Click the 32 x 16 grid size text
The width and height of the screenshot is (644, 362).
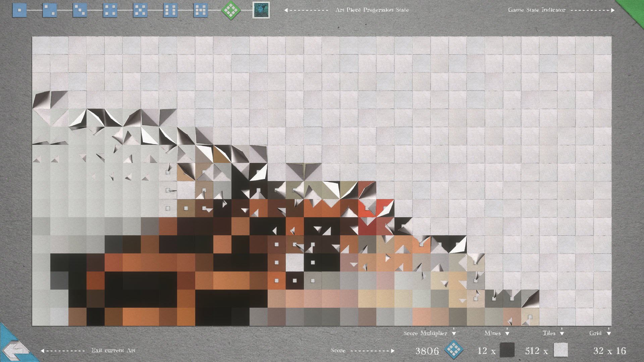point(609,351)
